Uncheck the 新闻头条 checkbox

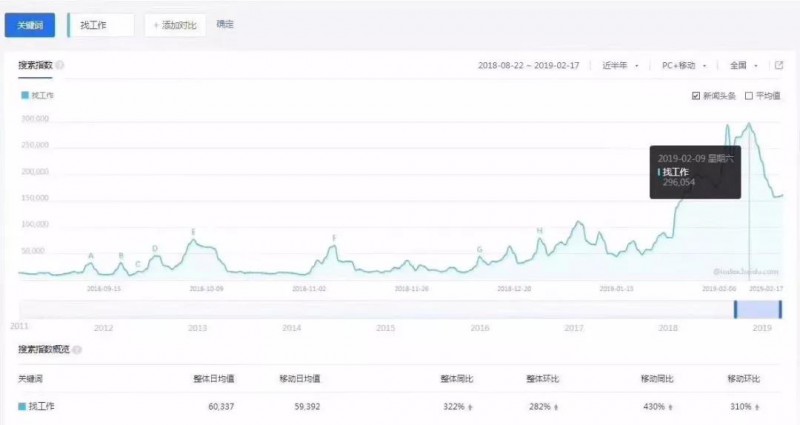click(x=696, y=96)
